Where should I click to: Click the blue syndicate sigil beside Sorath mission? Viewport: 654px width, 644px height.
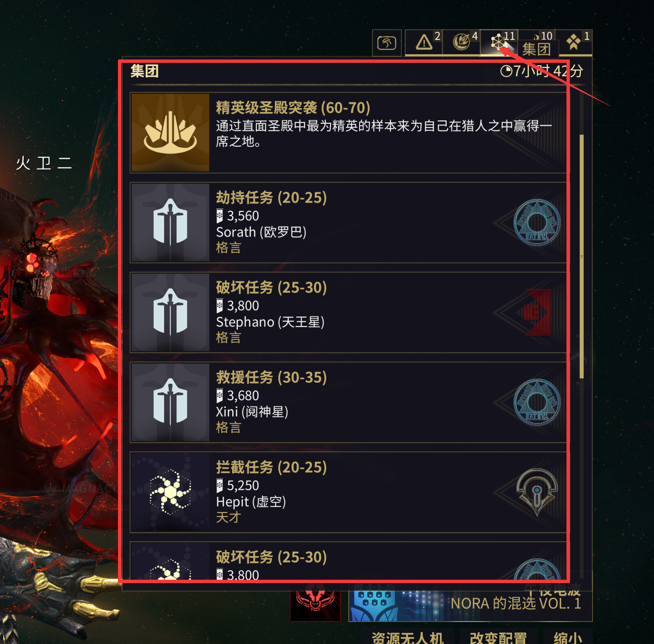coord(537,222)
